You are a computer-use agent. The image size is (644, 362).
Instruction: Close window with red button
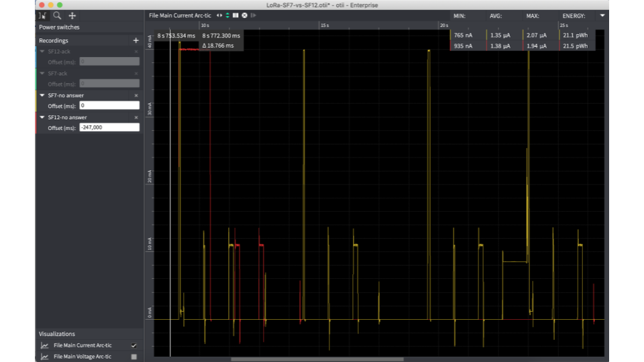tap(42, 5)
